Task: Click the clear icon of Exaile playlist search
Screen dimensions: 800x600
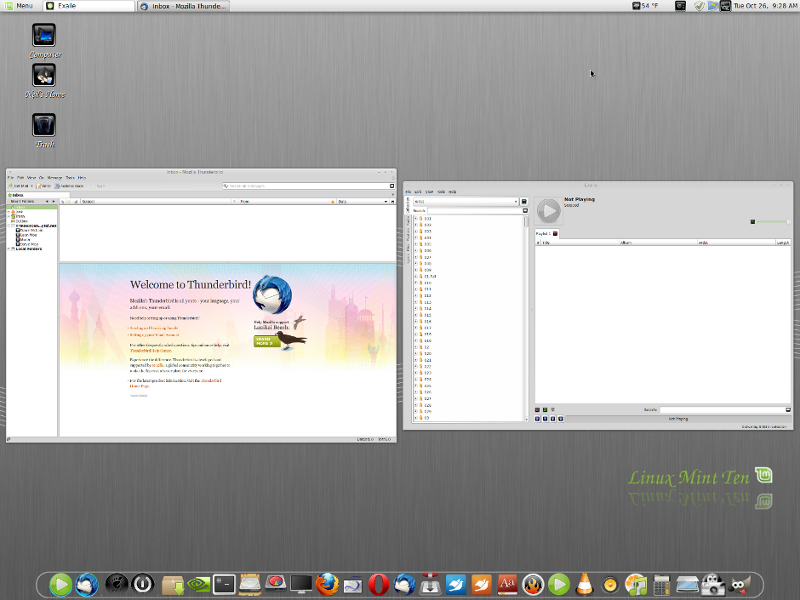Action: (x=788, y=410)
